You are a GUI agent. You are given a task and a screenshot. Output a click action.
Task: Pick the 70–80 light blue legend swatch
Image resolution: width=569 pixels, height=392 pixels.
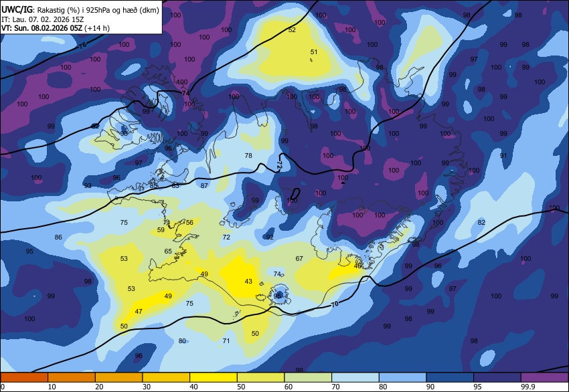click(x=355, y=377)
